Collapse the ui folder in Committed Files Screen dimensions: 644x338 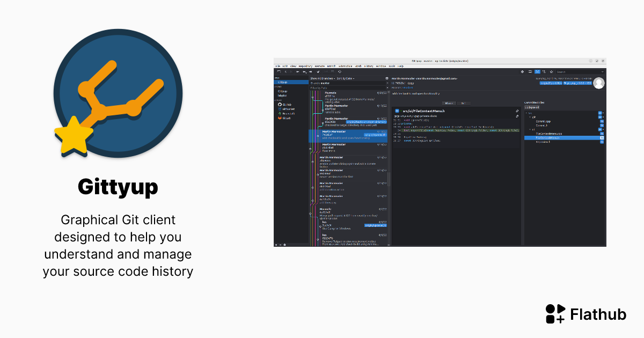tap(530, 129)
